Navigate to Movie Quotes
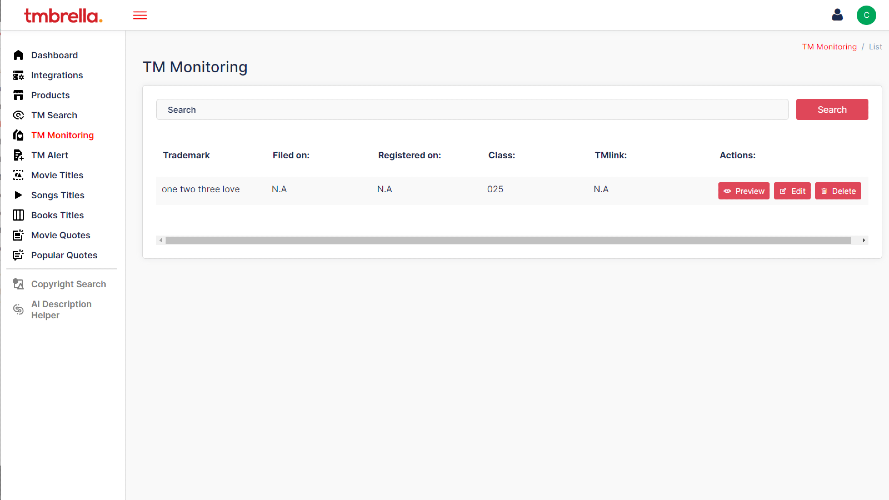The width and height of the screenshot is (889, 500). pos(61,235)
